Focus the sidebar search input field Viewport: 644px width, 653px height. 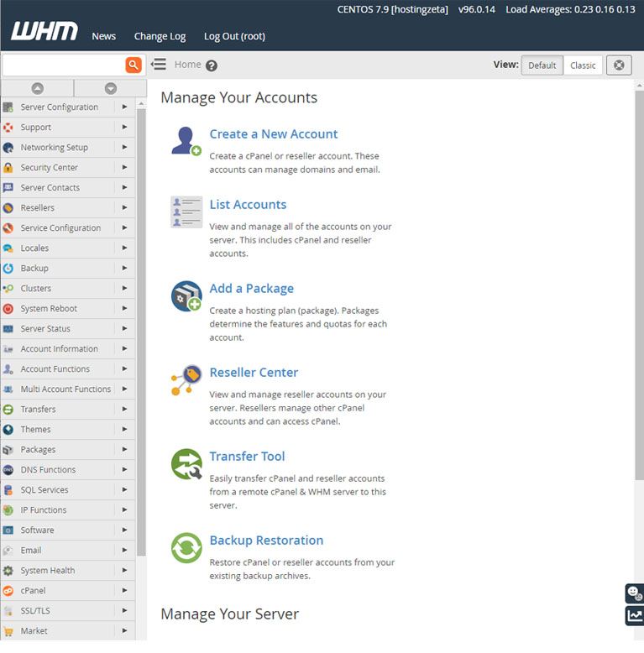[x=63, y=65]
